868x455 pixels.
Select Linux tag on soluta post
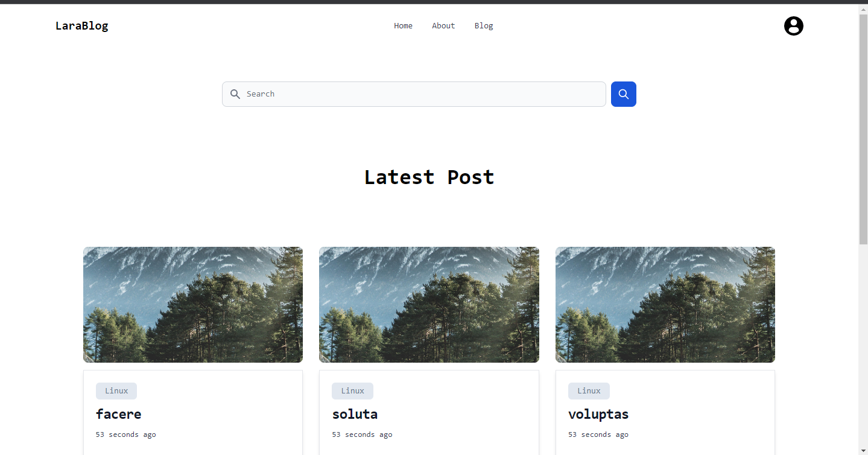pyautogui.click(x=352, y=391)
